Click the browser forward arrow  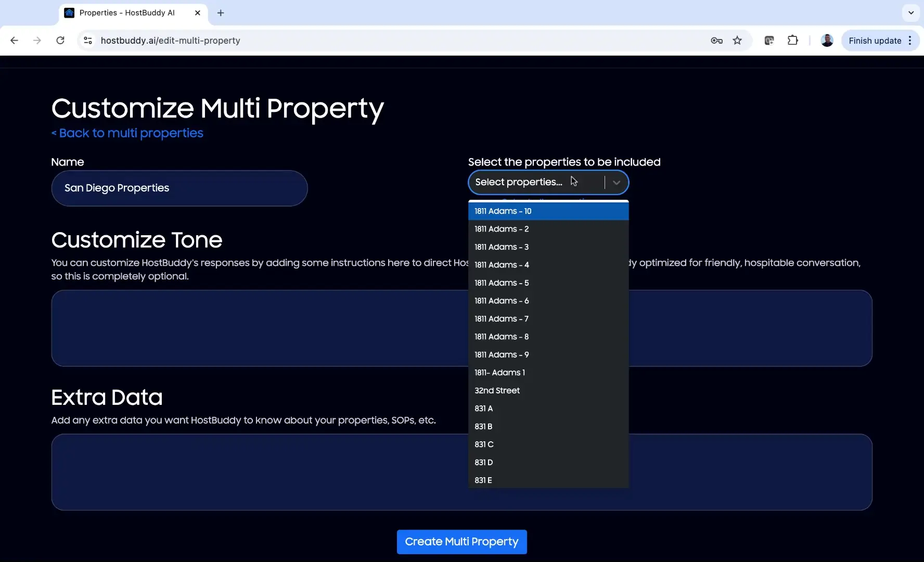tap(37, 41)
